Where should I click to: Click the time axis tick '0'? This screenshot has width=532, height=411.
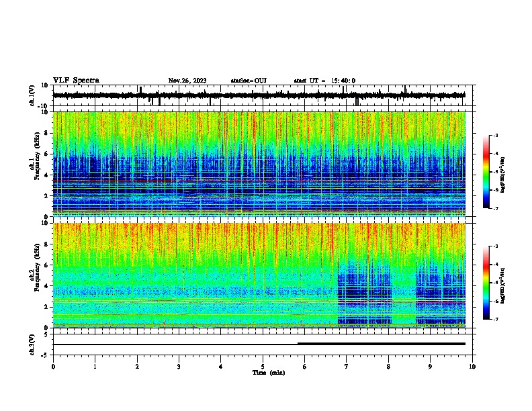(x=53, y=367)
